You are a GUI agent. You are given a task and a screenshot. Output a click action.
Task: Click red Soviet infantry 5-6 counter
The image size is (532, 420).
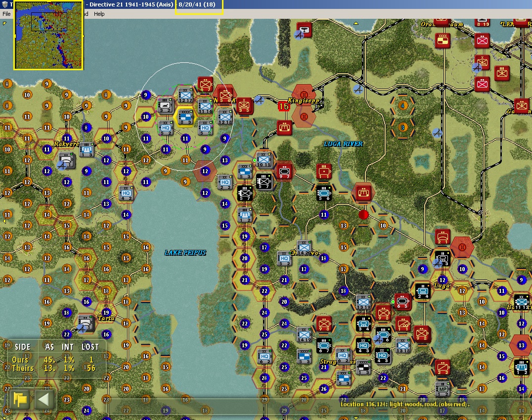pyautogui.click(x=224, y=95)
